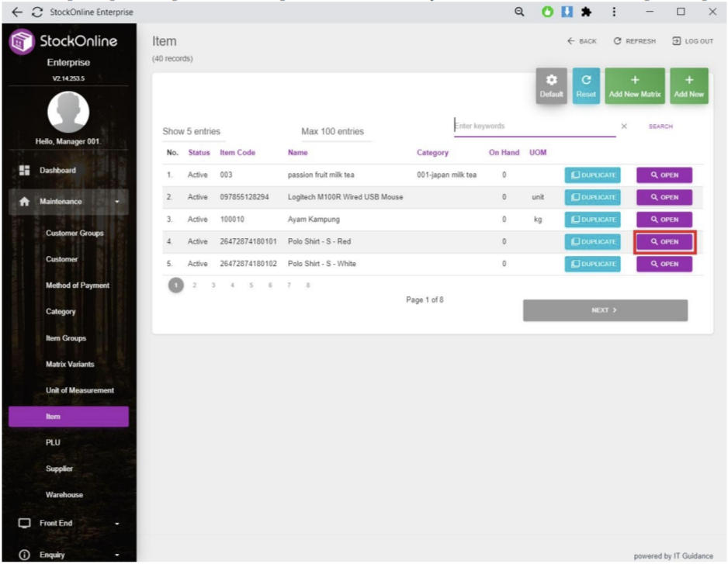Screen dimensions: 728x564
Task: Click the green Add New button
Action: point(688,85)
